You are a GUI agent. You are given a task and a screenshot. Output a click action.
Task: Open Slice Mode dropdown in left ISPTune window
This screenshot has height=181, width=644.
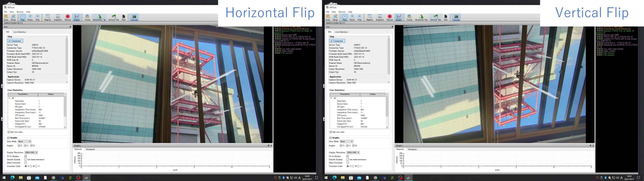pyautogui.click(x=24, y=142)
